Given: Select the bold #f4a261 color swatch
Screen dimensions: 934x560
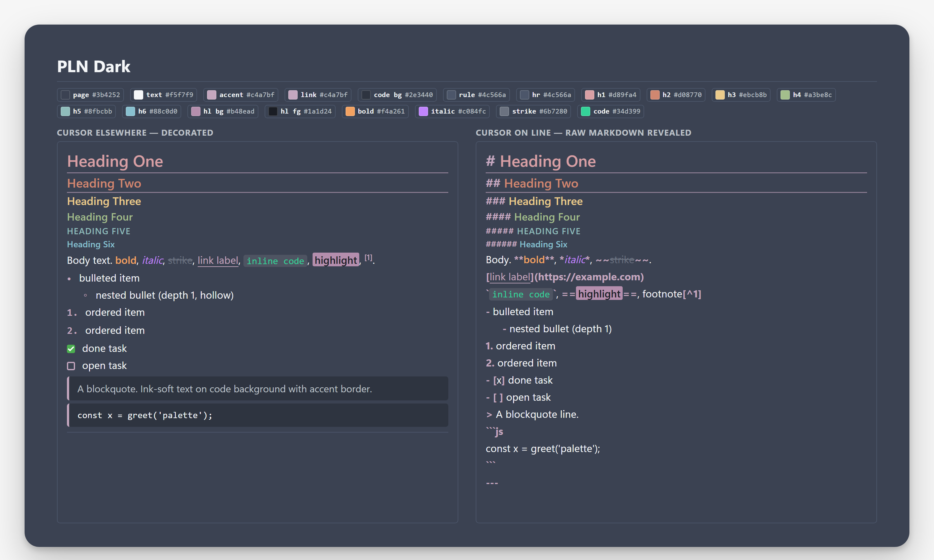Looking at the screenshot, I should click(x=350, y=111).
